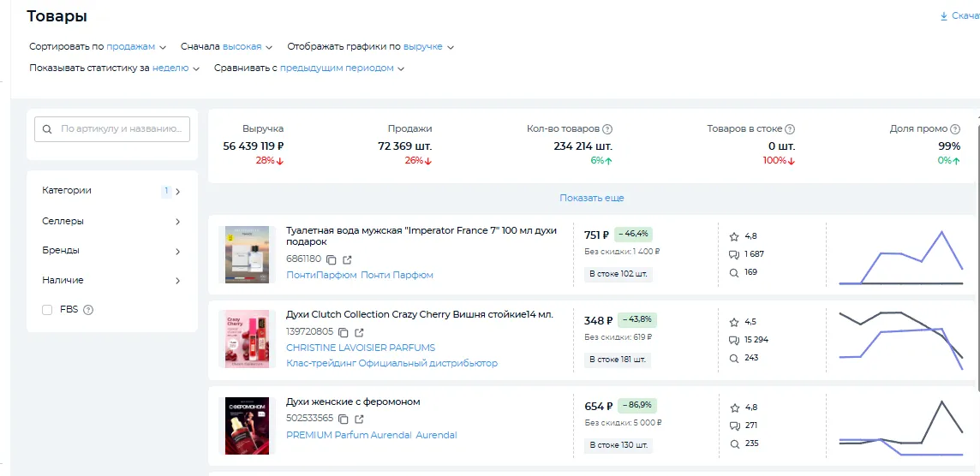Open Crazy Cherry perfume product thumbnail
The height and width of the screenshot is (476, 980).
click(247, 339)
